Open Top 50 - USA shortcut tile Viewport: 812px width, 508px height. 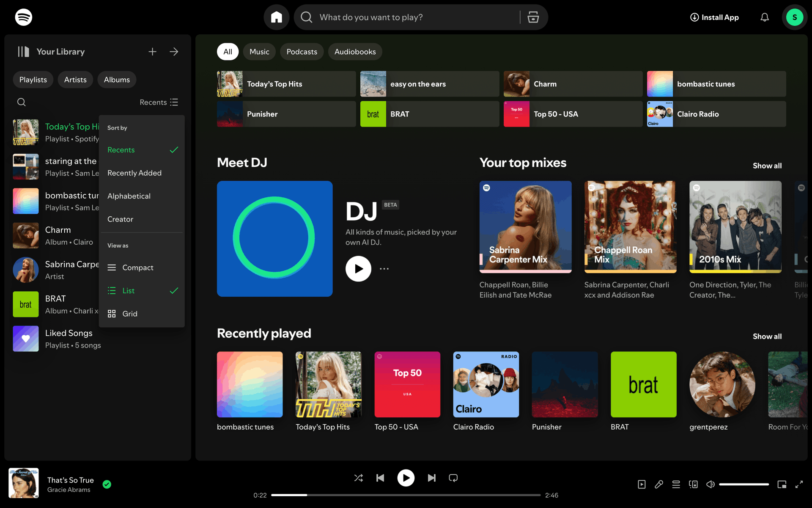coord(573,114)
